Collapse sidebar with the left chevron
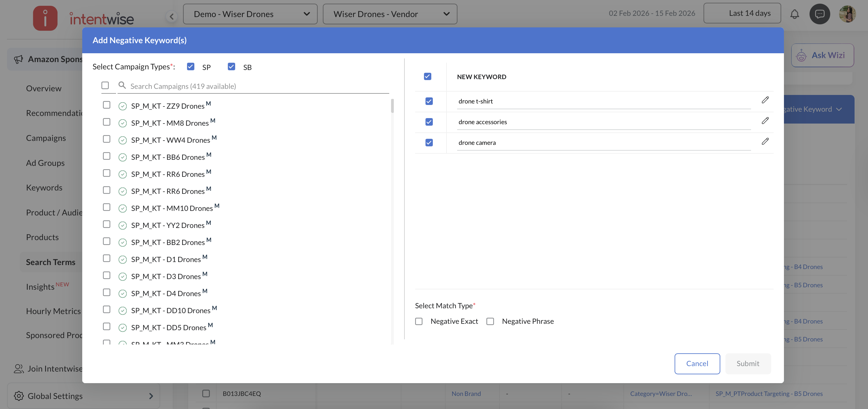 [171, 16]
